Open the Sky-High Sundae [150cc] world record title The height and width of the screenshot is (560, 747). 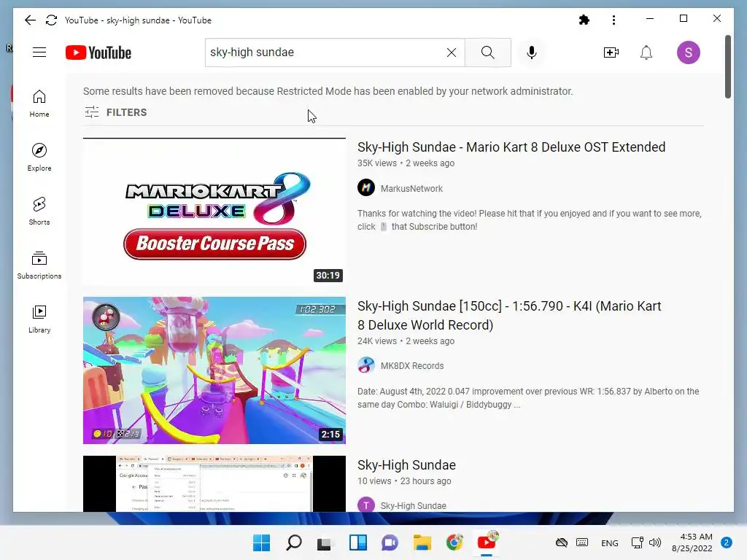[509, 315]
